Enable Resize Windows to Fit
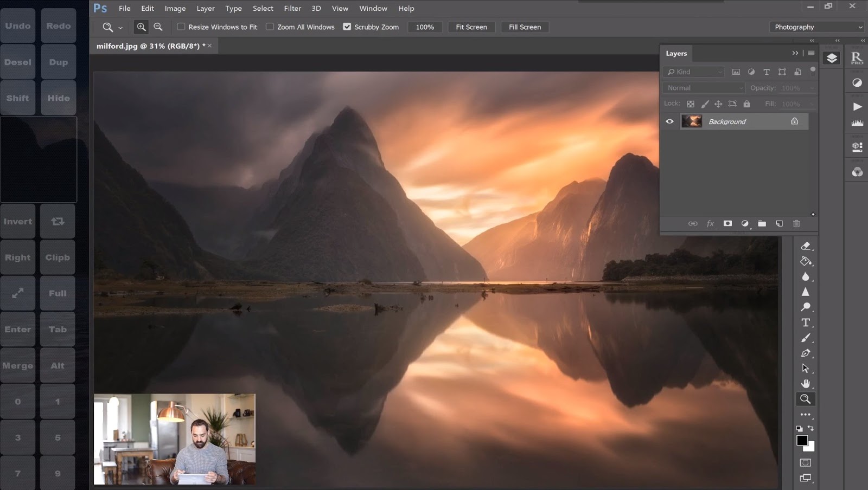The image size is (868, 490). (x=181, y=26)
